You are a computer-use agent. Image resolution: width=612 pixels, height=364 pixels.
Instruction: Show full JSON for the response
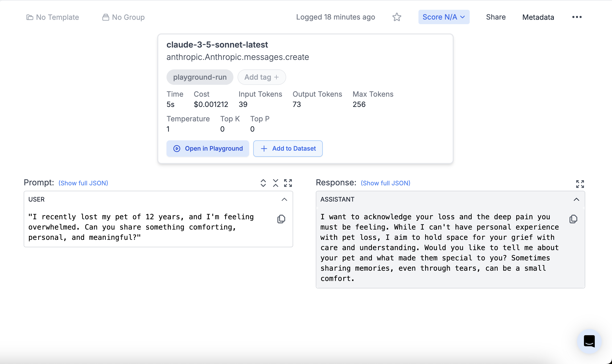(x=385, y=183)
